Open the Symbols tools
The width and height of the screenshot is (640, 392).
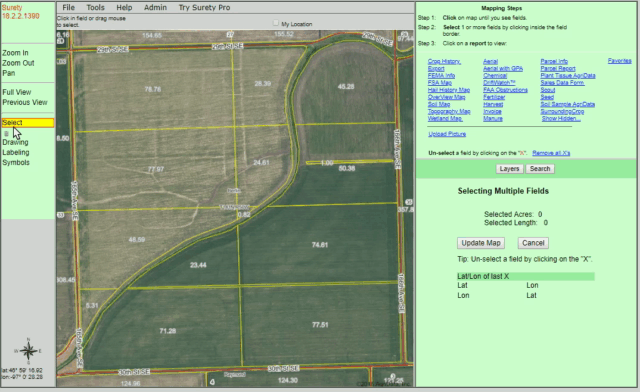16,162
